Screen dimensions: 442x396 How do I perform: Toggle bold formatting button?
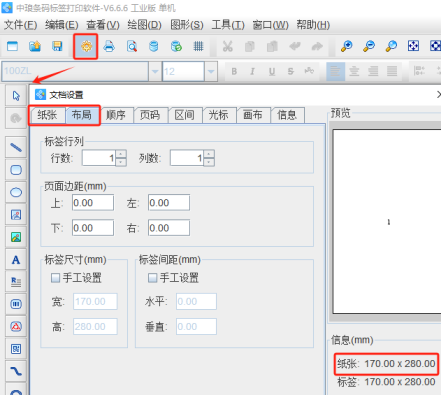click(234, 71)
